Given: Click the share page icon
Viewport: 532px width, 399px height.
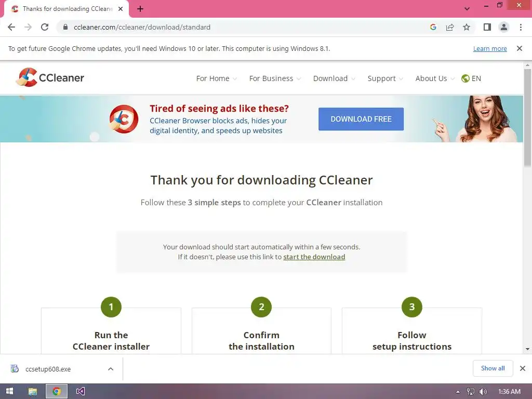Looking at the screenshot, I should 450,27.
